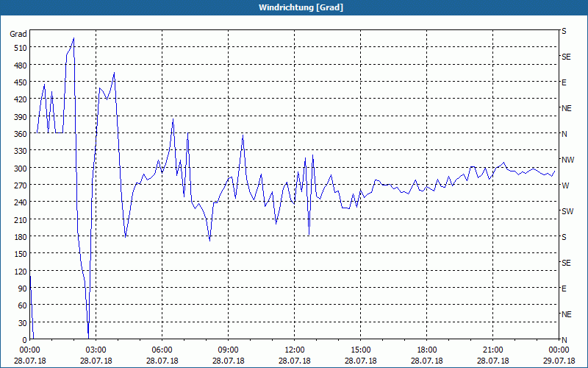The image size is (588, 368).
Task: Click the 00:00 28.07.18 start label
Action: pyautogui.click(x=29, y=355)
